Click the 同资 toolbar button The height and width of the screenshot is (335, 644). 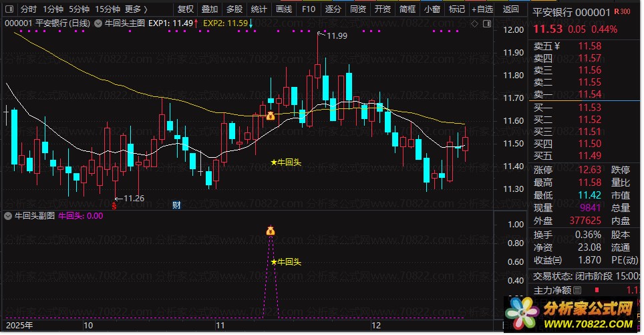pos(357,9)
